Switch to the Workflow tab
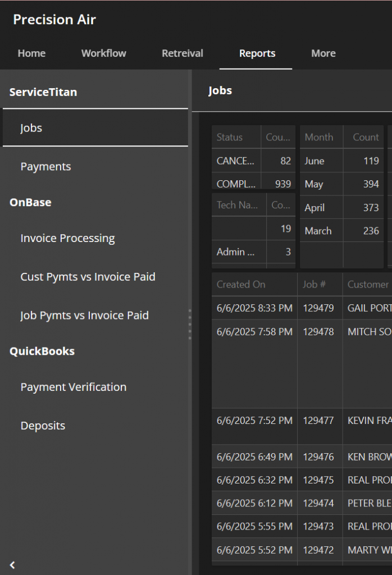 click(x=104, y=53)
